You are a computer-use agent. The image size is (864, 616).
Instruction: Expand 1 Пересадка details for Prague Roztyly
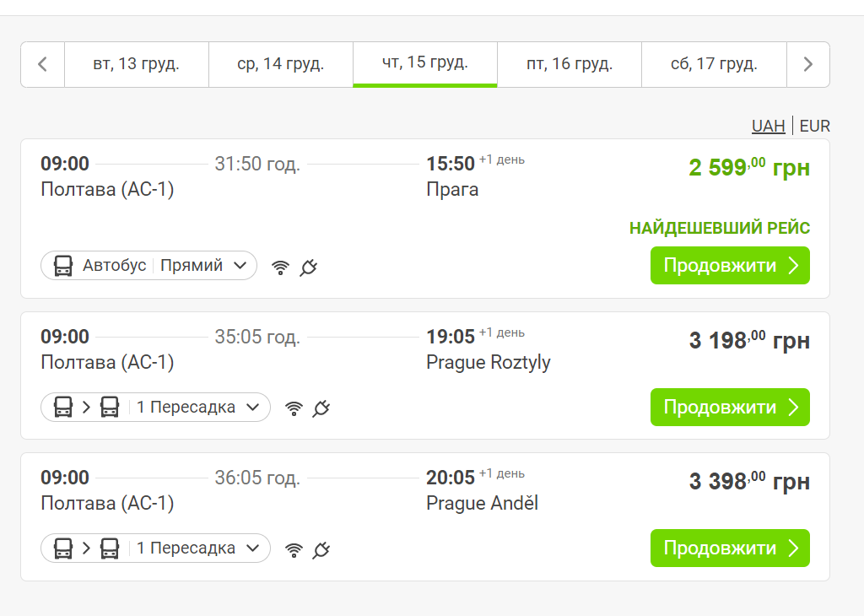pyautogui.click(x=155, y=408)
